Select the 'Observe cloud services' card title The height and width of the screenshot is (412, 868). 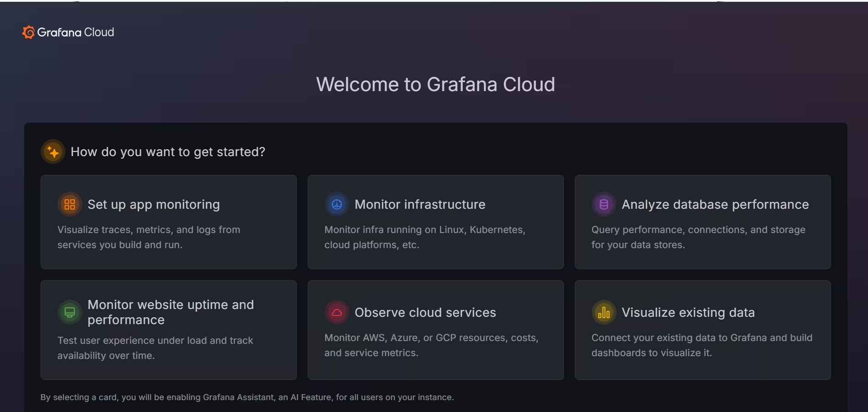[425, 312]
